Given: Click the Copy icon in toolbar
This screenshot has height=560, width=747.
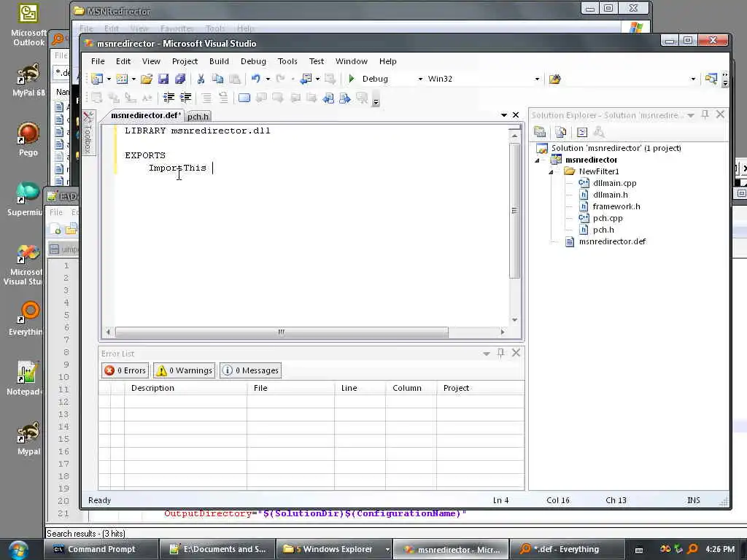Looking at the screenshot, I should 217,79.
